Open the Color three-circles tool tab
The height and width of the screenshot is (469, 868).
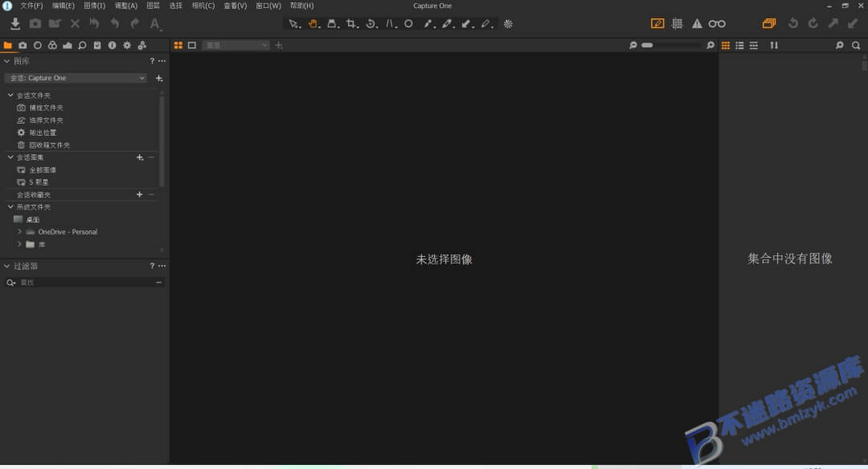52,45
